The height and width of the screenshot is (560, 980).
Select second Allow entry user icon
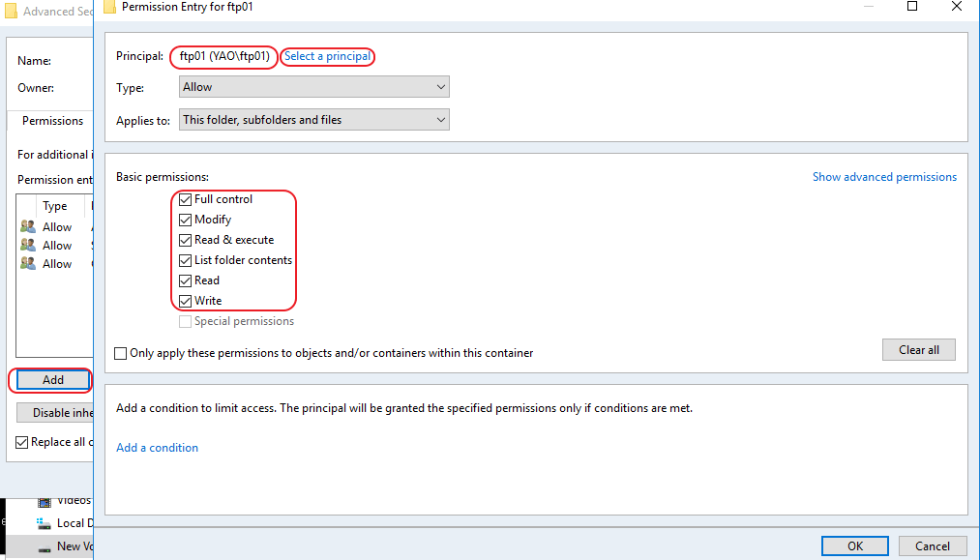(x=28, y=245)
